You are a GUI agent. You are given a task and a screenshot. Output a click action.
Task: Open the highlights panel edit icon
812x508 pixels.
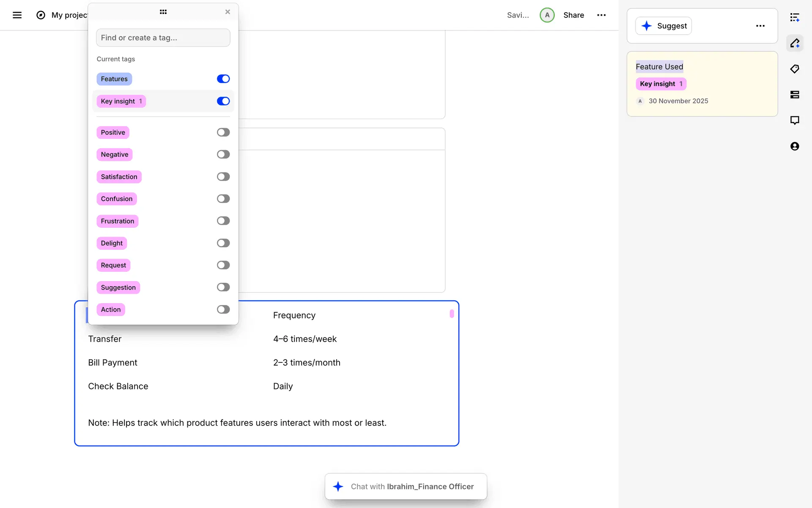coord(795,43)
